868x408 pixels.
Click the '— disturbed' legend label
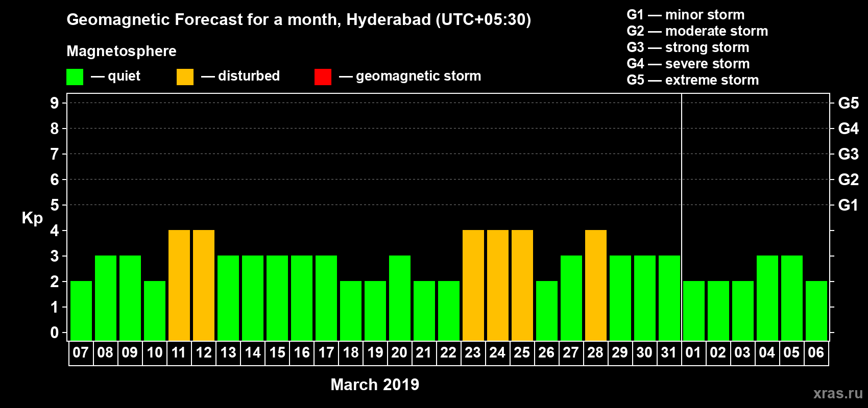[240, 76]
